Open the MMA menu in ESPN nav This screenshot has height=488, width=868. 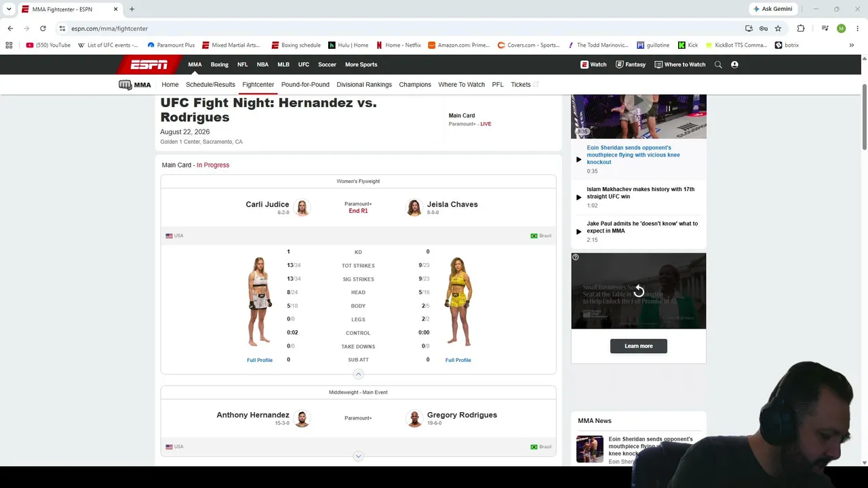pos(195,64)
